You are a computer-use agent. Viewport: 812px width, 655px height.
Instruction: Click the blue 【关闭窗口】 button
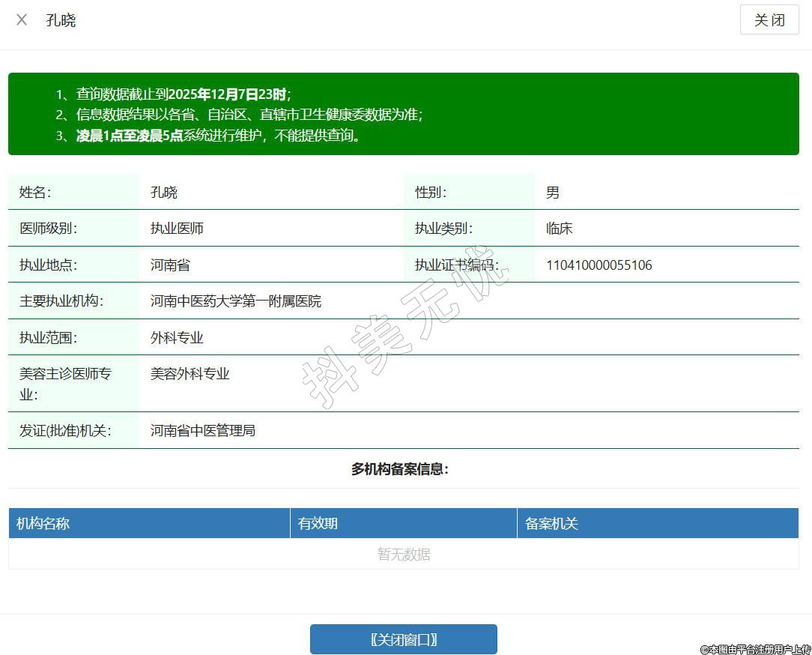(x=403, y=639)
